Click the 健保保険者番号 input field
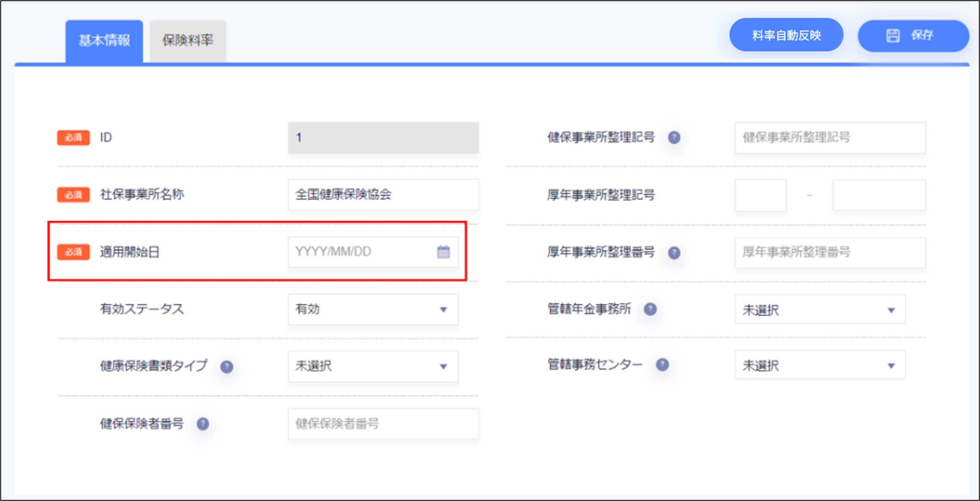Image resolution: width=980 pixels, height=501 pixels. tap(383, 424)
